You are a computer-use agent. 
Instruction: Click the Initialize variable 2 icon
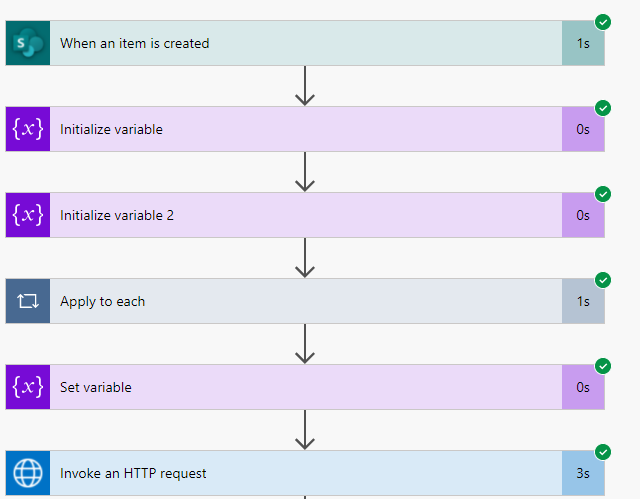(x=27, y=215)
